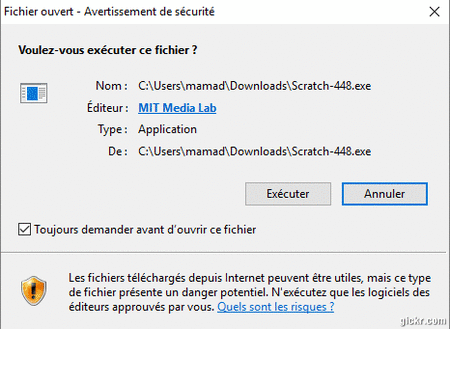Cancel with the Annuler button
This screenshot has height=376, width=450.
click(x=384, y=194)
